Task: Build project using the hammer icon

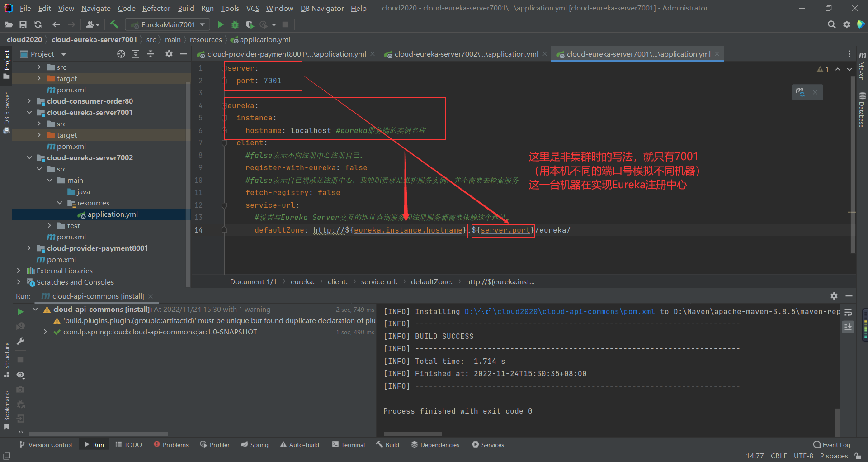Action: 114,24
